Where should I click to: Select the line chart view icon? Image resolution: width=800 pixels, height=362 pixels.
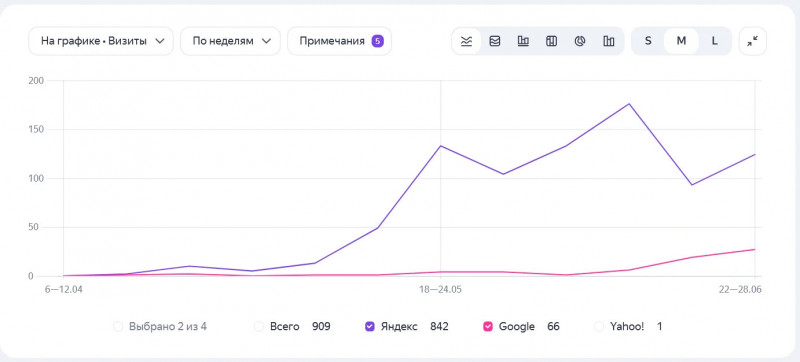coord(466,41)
